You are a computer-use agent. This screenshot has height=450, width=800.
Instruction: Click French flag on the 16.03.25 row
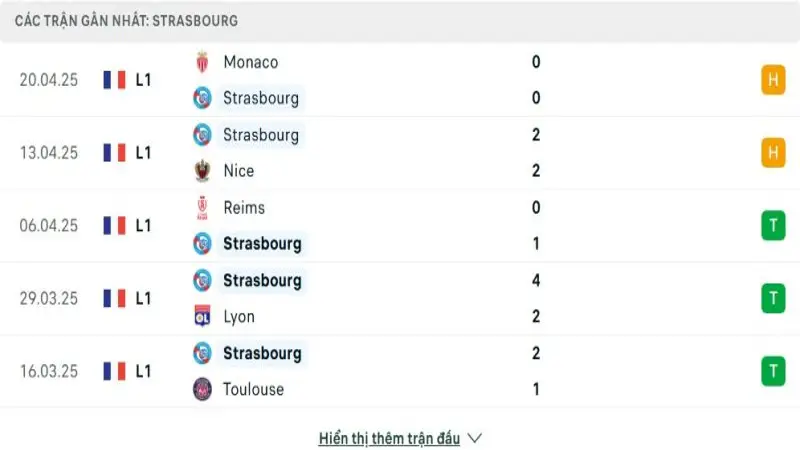point(114,371)
